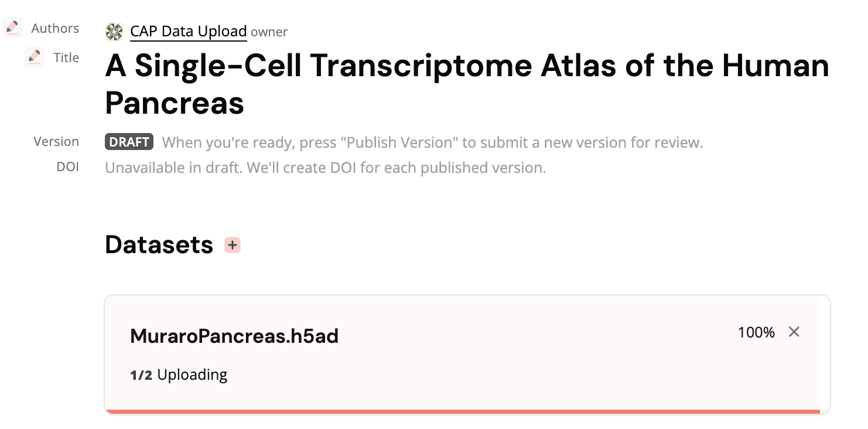Cancel the MuraroPancreas.h5ad upload
The height and width of the screenshot is (429, 868).
point(794,332)
